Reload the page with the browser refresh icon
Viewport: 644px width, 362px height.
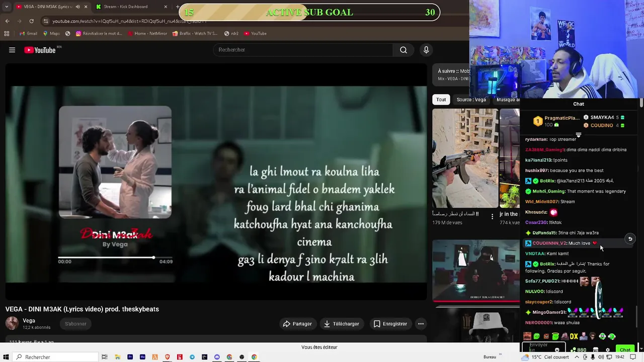click(31, 21)
